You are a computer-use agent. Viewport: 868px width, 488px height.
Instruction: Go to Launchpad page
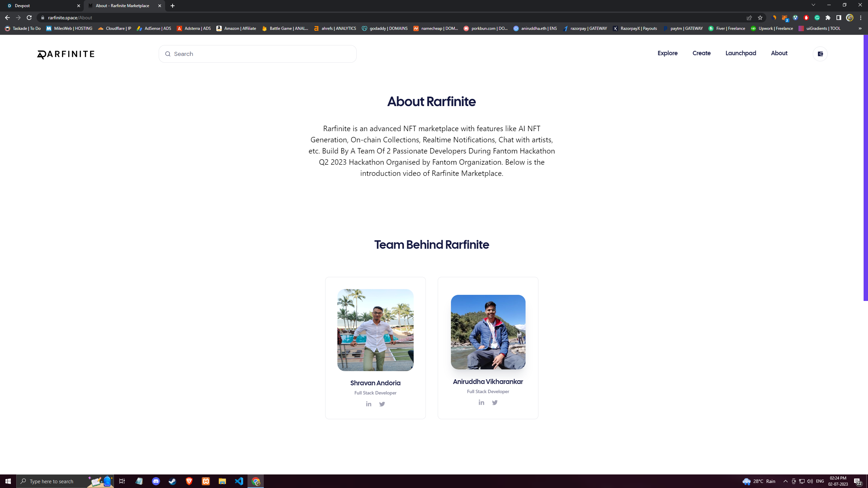click(741, 53)
